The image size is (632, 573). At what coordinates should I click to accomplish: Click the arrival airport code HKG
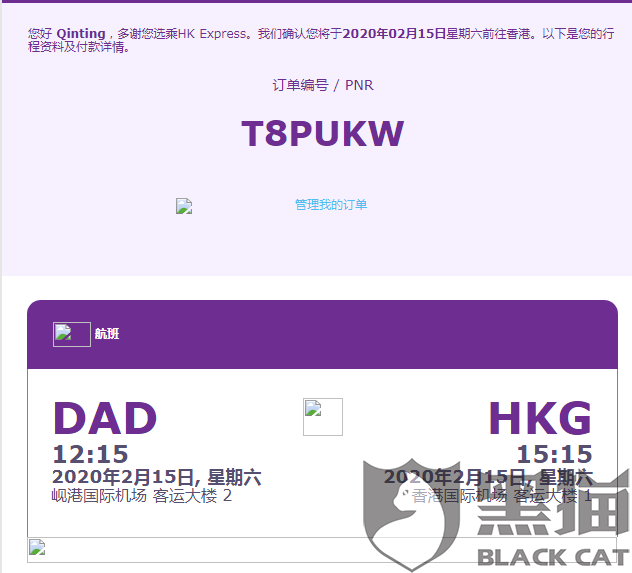540,418
